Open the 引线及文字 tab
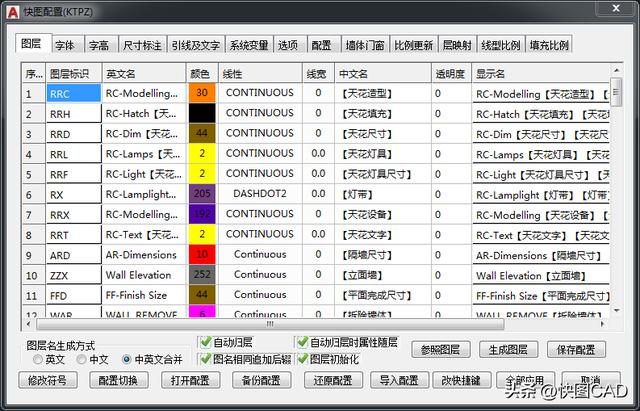Image resolution: width=640 pixels, height=411 pixels. 196,45
